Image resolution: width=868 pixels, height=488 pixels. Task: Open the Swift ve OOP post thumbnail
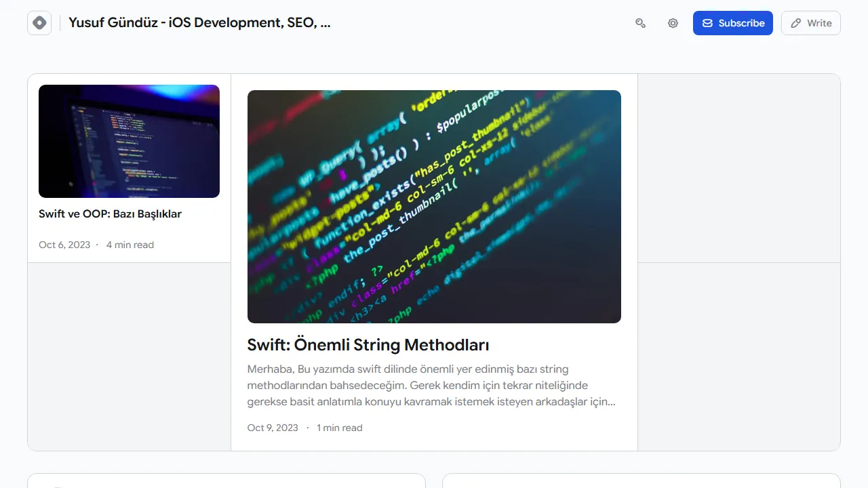click(x=129, y=141)
